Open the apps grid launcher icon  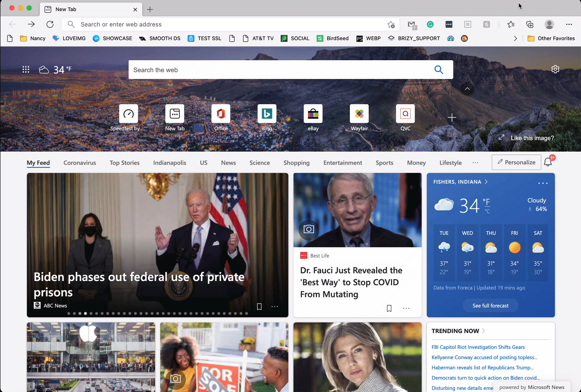click(26, 70)
